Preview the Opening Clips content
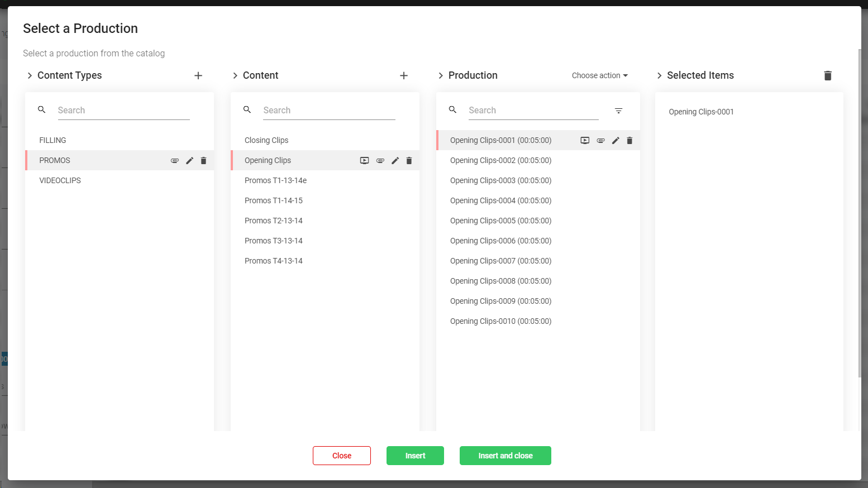868x488 pixels. [364, 161]
